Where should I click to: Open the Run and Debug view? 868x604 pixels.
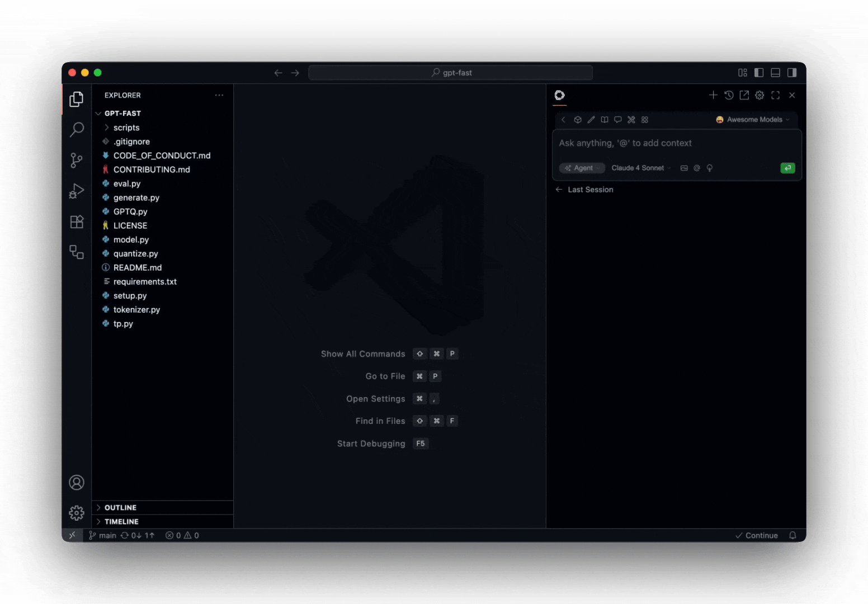[76, 191]
